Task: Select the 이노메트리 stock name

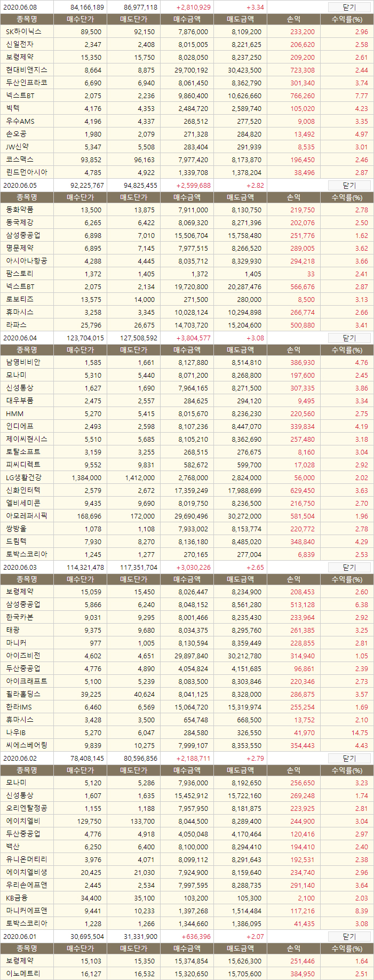Action: pos(23,974)
